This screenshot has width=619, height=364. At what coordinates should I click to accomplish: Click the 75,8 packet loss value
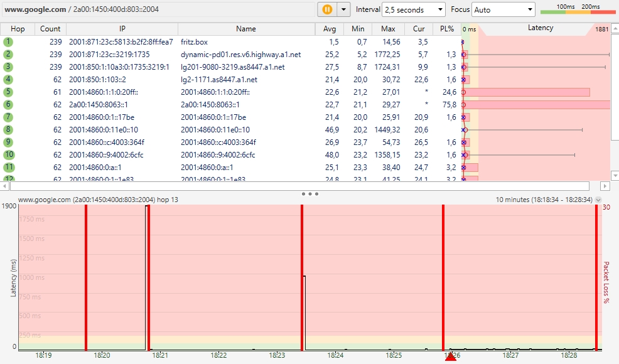449,105
